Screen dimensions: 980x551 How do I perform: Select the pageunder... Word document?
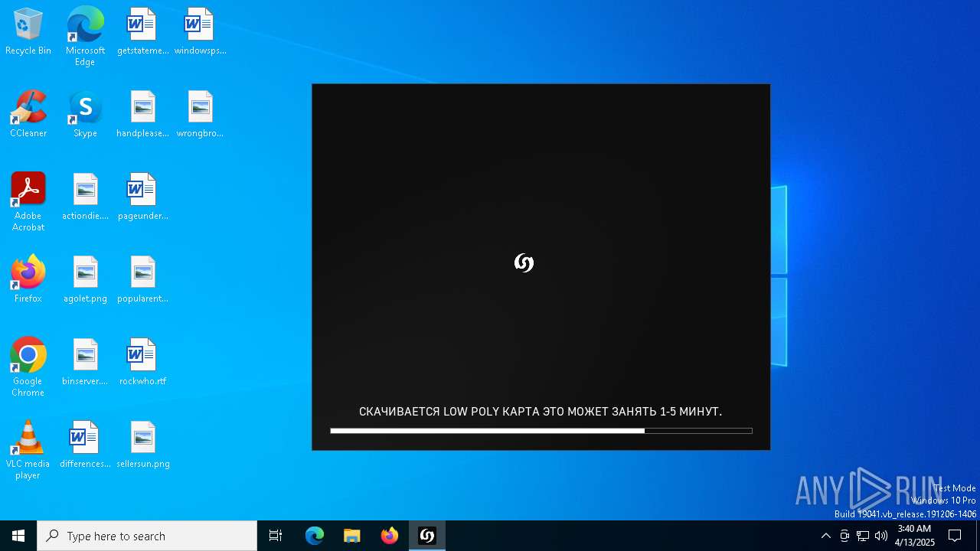click(x=142, y=197)
